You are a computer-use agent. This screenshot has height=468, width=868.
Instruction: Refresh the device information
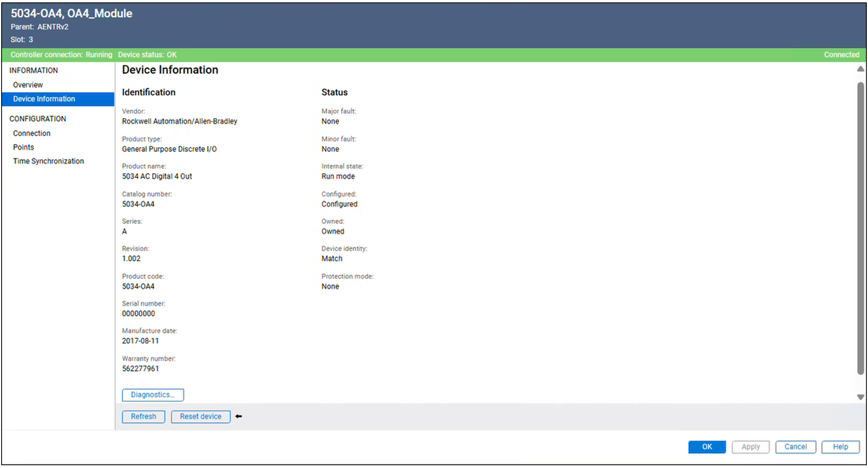pos(144,416)
